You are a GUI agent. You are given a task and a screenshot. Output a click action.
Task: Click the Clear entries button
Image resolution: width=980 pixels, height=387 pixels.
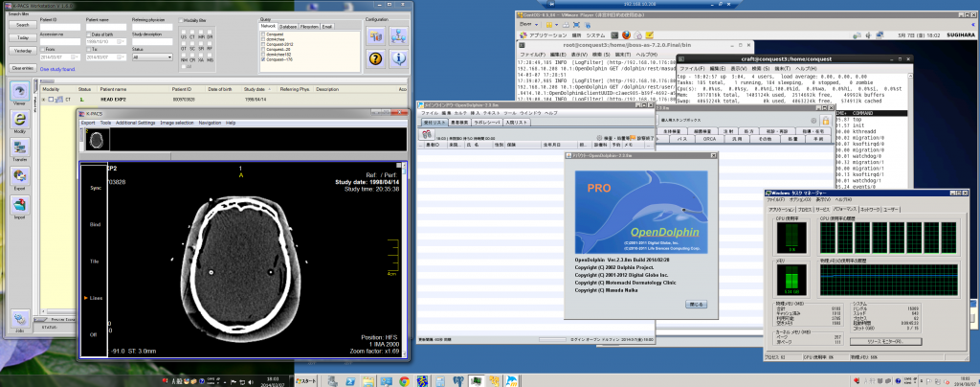[23, 67]
